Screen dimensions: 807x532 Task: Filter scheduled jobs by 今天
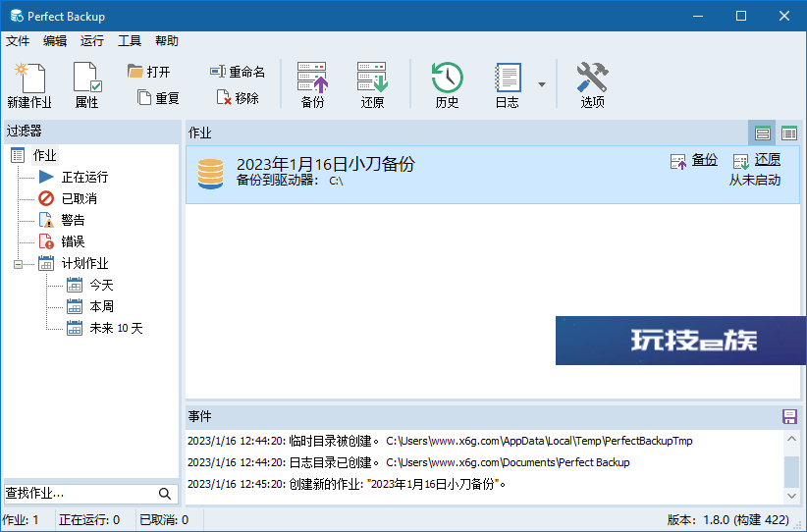101,285
